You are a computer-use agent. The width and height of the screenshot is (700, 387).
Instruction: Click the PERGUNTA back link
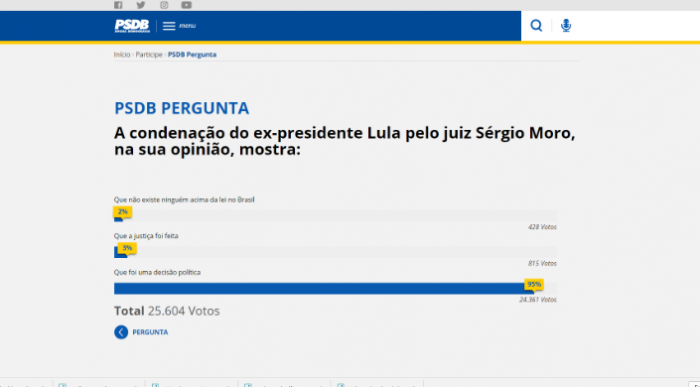[x=150, y=332]
